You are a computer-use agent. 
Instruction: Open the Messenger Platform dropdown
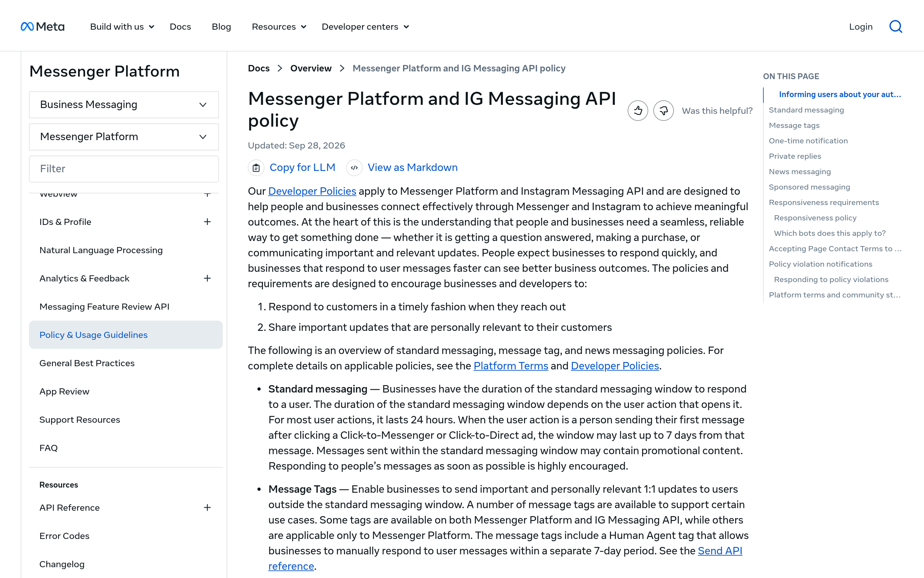pos(124,137)
